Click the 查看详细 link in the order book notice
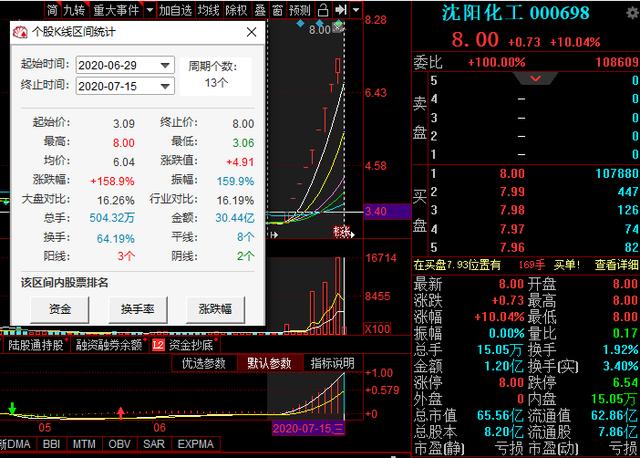Screen dimensions: 640x458 pos(616,265)
